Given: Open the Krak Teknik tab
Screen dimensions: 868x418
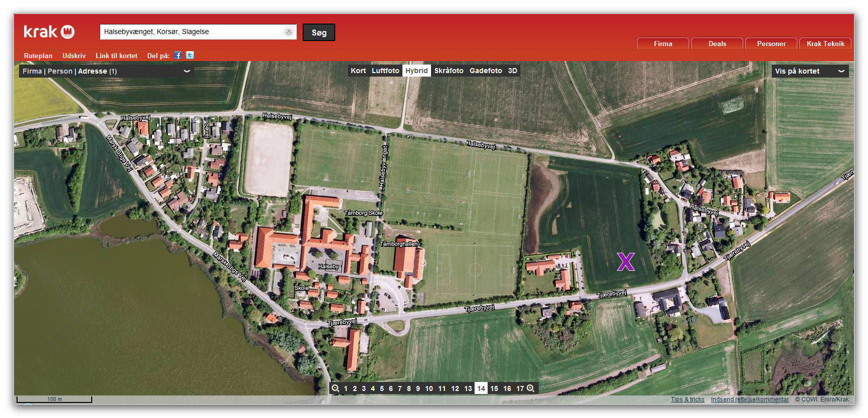Looking at the screenshot, I should coord(825,44).
